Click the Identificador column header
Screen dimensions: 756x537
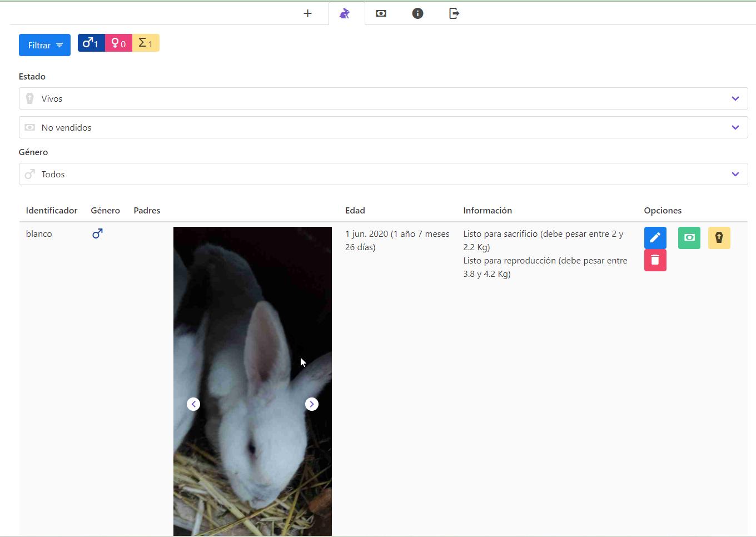(x=52, y=210)
